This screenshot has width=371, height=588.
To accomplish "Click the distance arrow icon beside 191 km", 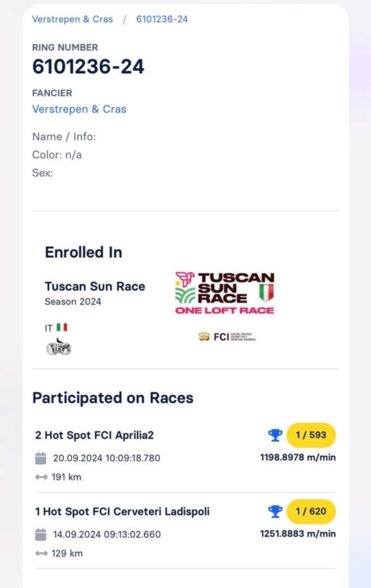I will (x=41, y=477).
